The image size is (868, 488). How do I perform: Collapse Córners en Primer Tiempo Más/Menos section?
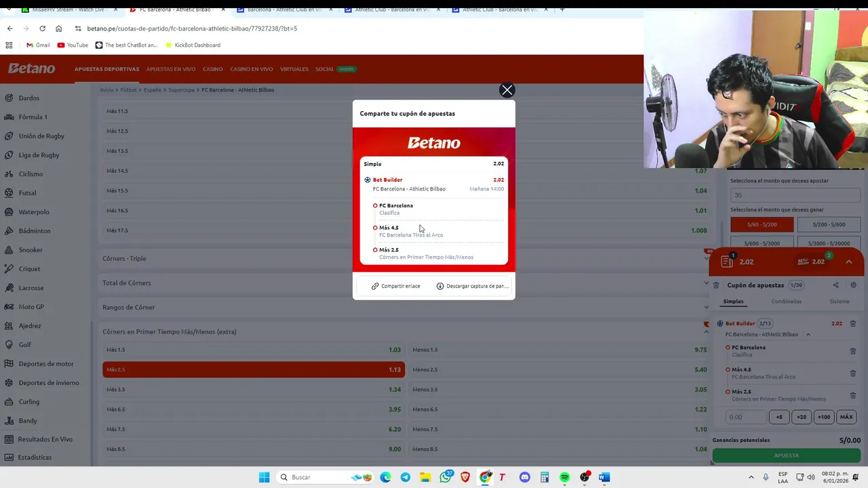405,331
